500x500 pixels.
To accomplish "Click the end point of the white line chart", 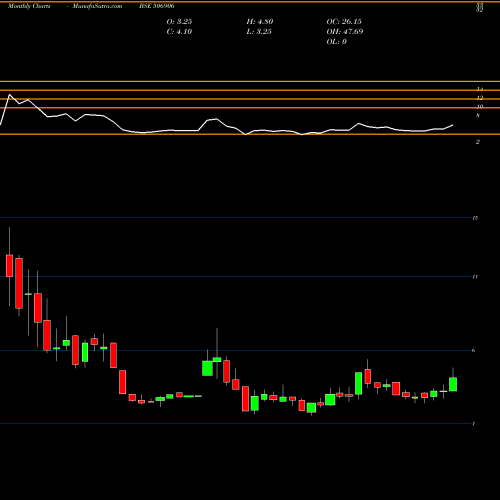I will coord(453,125).
